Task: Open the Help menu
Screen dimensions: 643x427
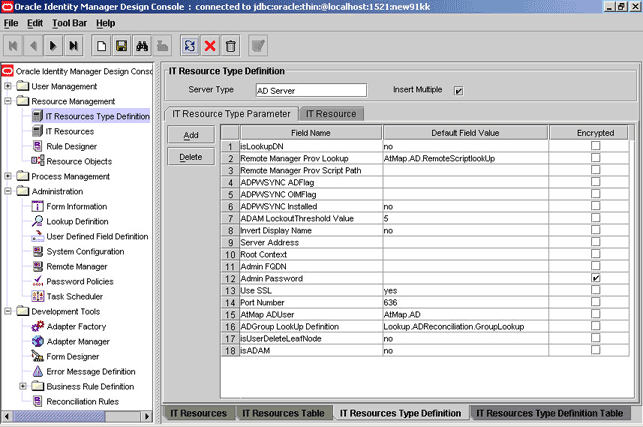Action: click(x=105, y=23)
